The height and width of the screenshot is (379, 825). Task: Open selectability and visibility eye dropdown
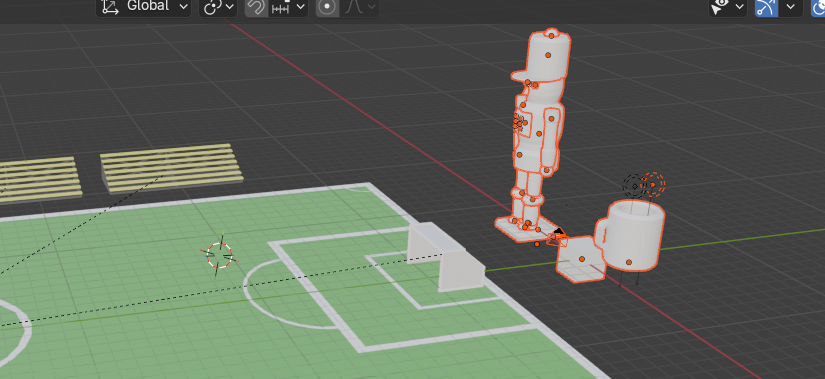[x=728, y=7]
